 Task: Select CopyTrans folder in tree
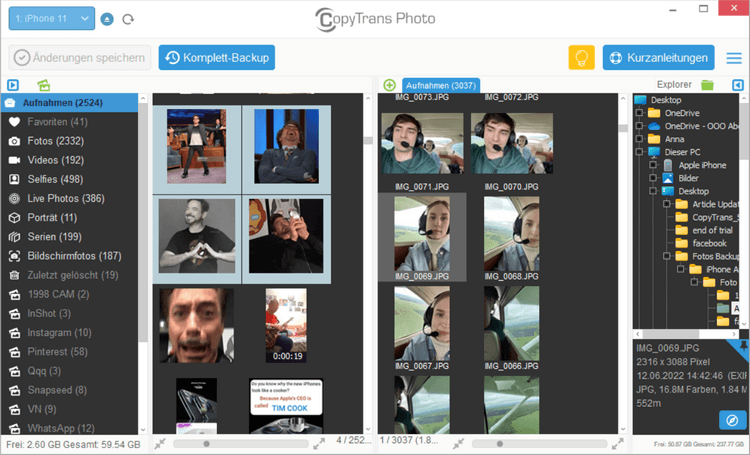(715, 217)
